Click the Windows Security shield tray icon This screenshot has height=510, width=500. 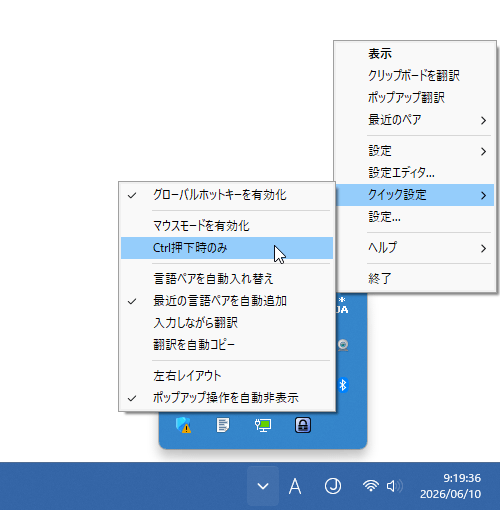[183, 425]
